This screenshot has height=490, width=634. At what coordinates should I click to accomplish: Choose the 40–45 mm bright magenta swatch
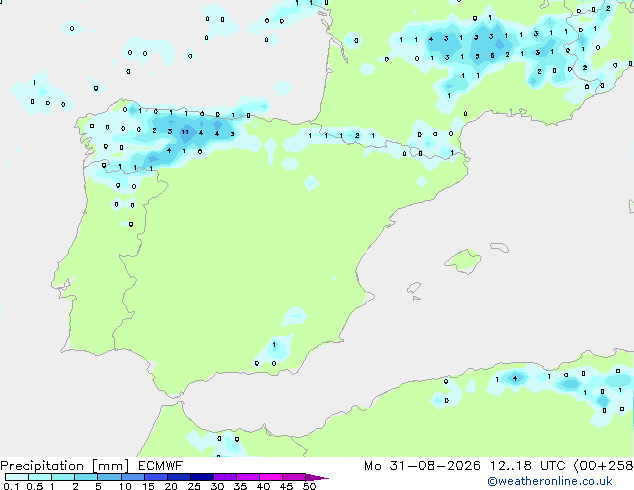pyautogui.click(x=271, y=477)
